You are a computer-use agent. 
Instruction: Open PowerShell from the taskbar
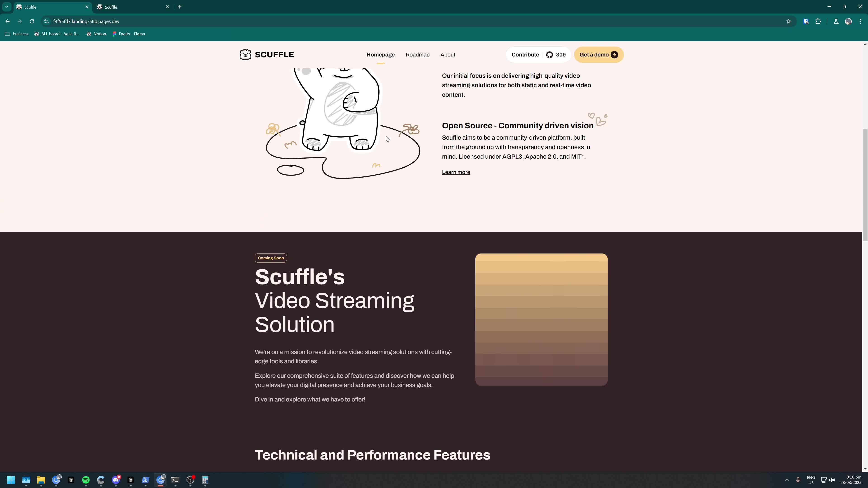pos(146,480)
